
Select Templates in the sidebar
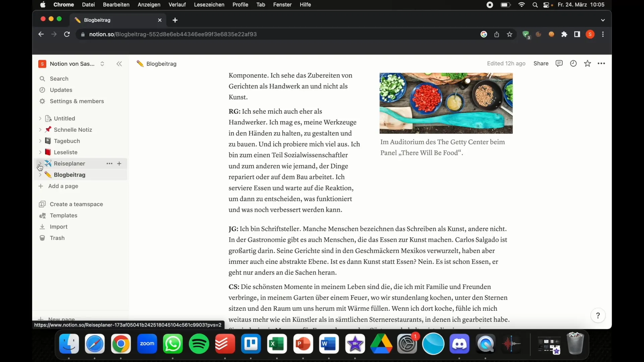pyautogui.click(x=63, y=215)
